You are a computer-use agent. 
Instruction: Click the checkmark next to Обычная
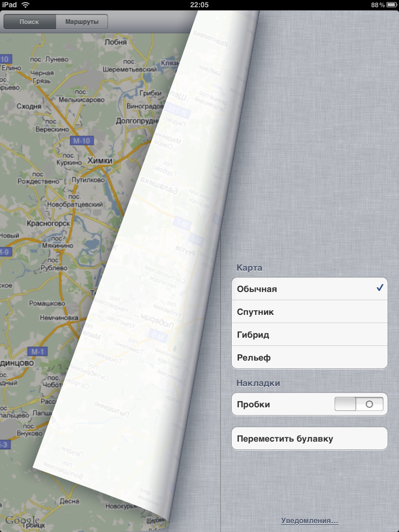pyautogui.click(x=380, y=288)
